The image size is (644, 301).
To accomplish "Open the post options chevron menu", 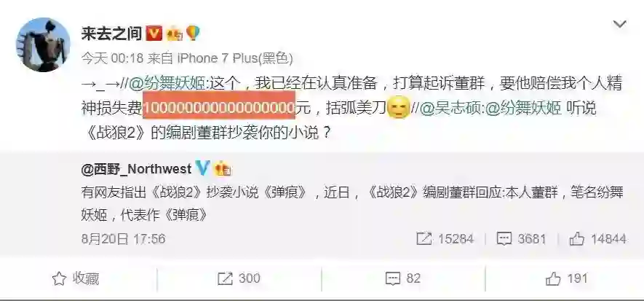I will pos(619,25).
